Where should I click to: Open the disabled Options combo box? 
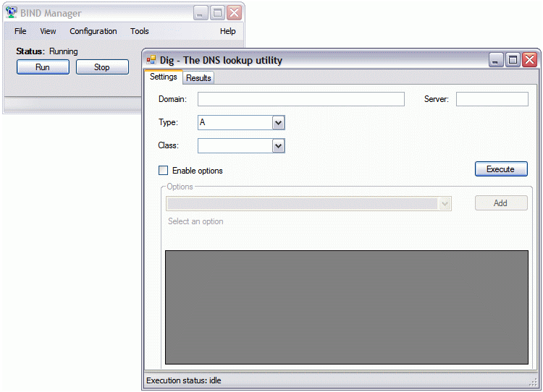[308, 204]
